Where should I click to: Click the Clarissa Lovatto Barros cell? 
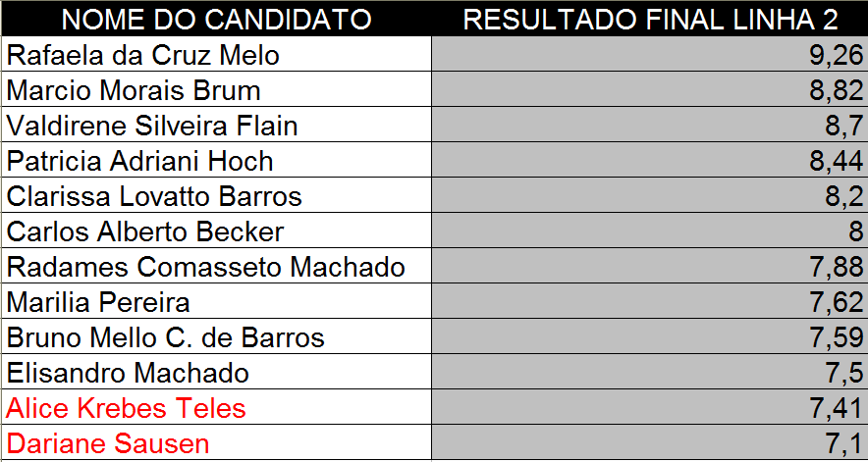[x=216, y=196]
